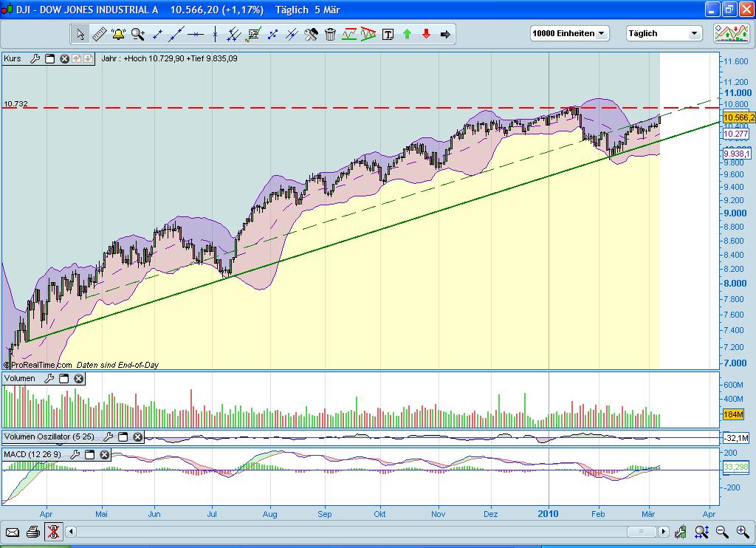Select the Fibonacci retracement chart tool
Viewport: 756px width, 548px height.
[253, 34]
